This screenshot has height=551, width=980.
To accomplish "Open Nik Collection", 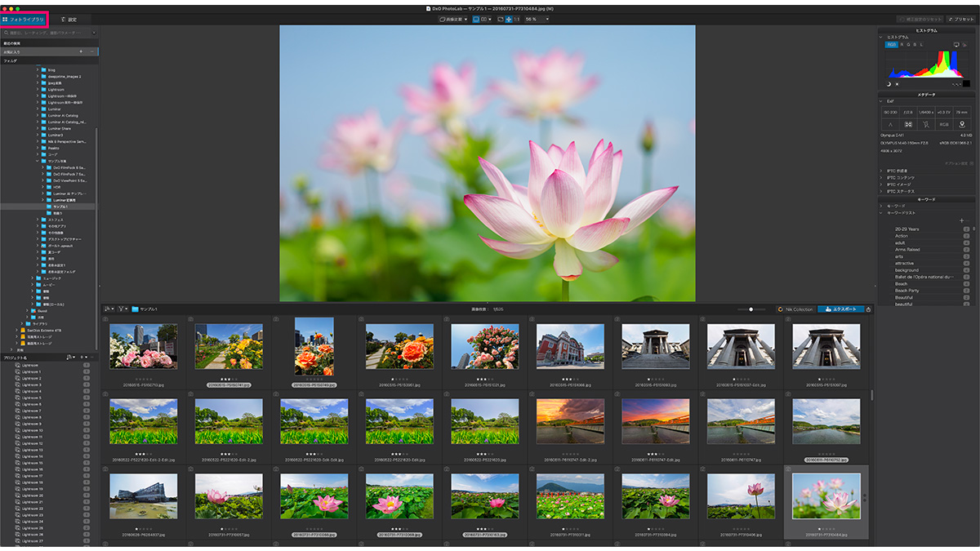I will (x=796, y=309).
